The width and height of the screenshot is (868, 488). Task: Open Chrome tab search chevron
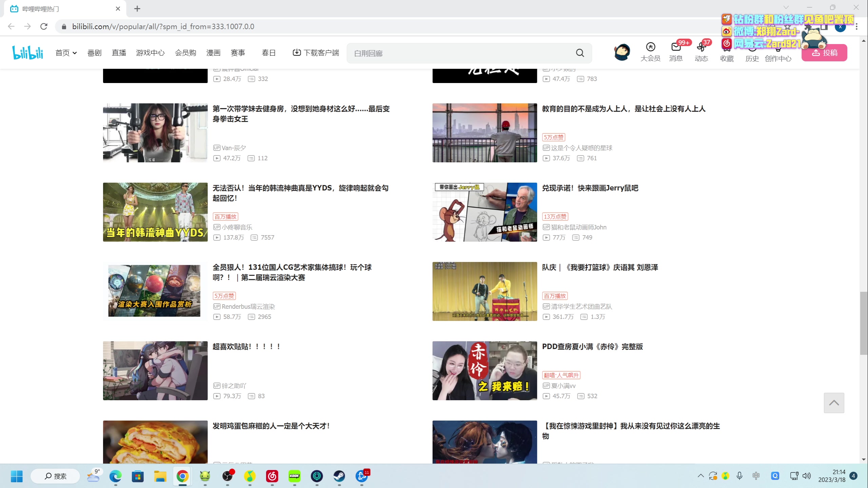click(786, 8)
